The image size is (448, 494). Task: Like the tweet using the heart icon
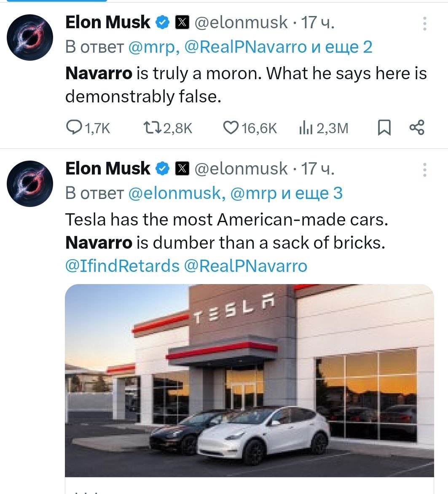(x=232, y=127)
